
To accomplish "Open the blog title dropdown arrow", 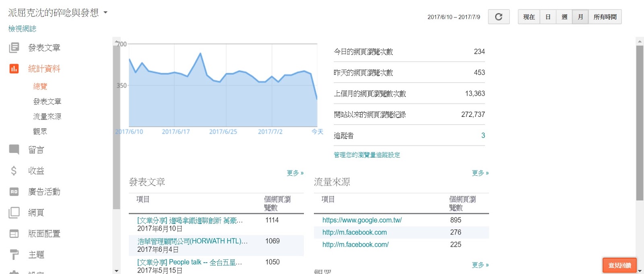I will pos(105,12).
